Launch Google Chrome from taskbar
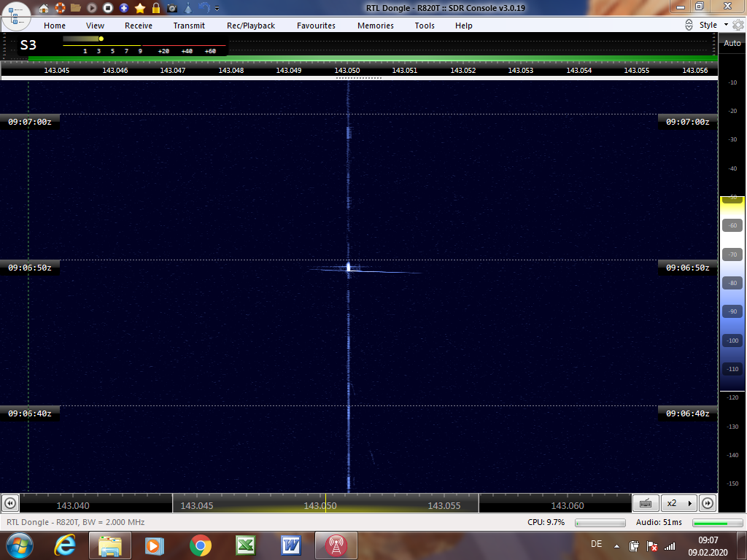 tap(200, 545)
